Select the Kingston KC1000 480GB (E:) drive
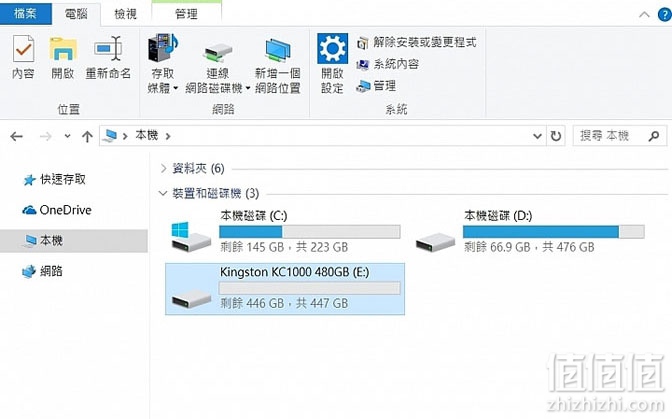Image resolution: width=672 pixels, height=419 pixels. click(285, 289)
